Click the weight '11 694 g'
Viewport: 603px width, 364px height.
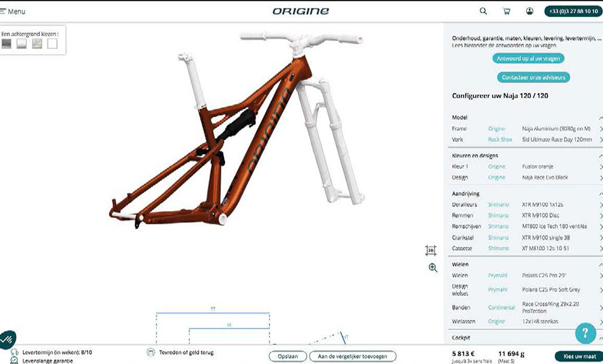(x=512, y=354)
